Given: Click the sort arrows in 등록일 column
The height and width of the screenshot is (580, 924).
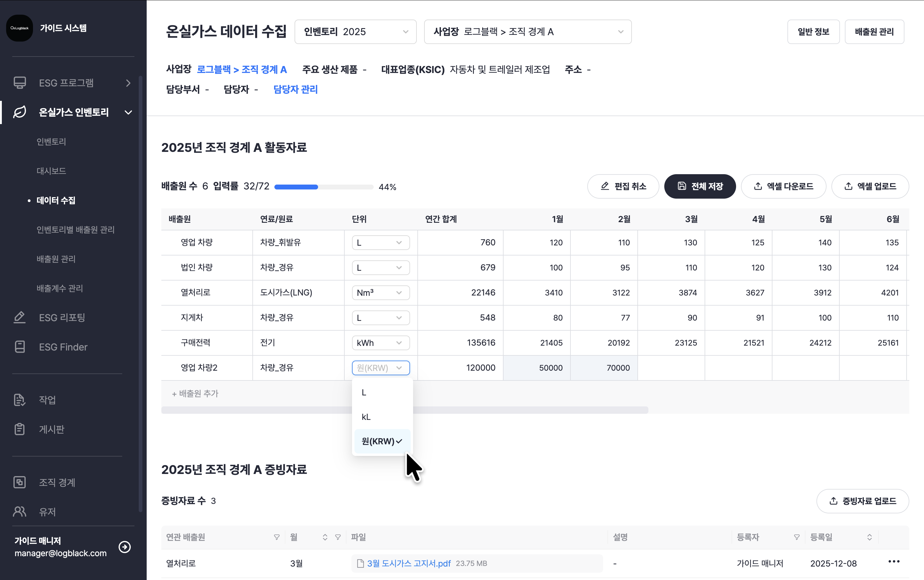Looking at the screenshot, I should coord(869,537).
